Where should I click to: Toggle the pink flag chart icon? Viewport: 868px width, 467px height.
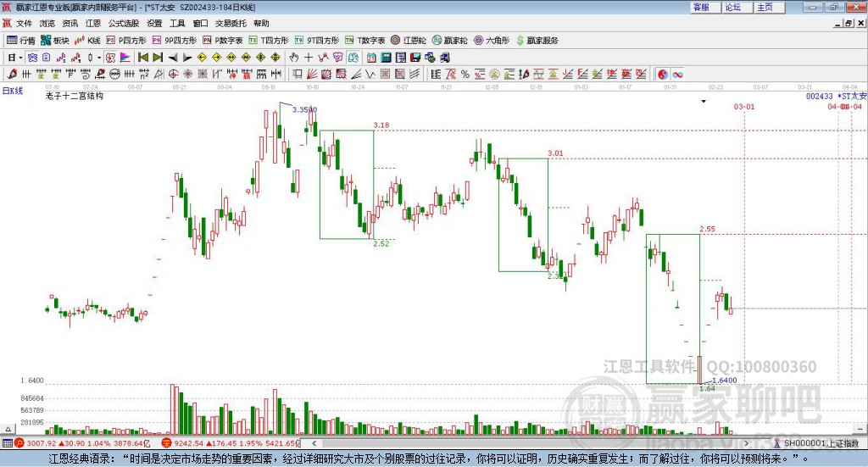click(125, 58)
